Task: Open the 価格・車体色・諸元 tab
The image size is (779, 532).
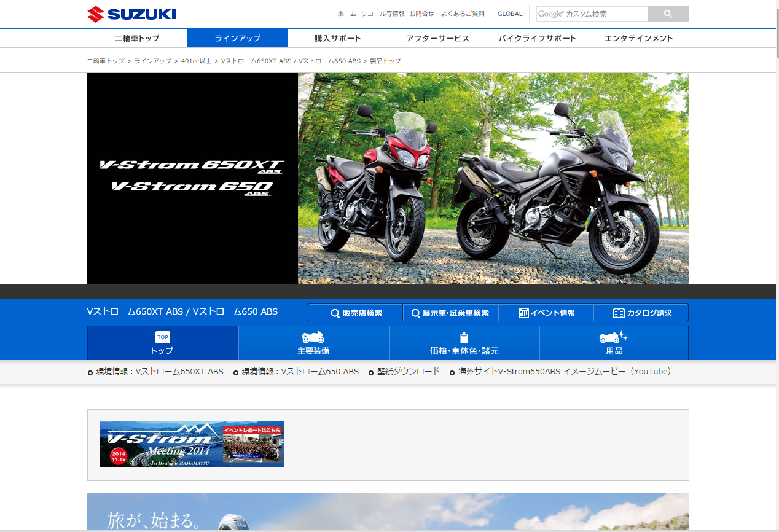Action: tap(464, 343)
